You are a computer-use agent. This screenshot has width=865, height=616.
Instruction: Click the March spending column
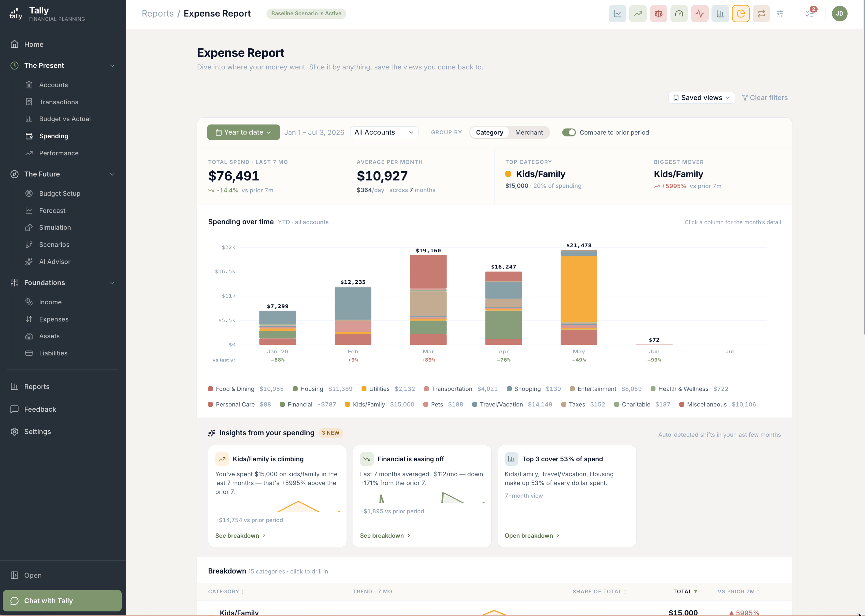click(428, 300)
